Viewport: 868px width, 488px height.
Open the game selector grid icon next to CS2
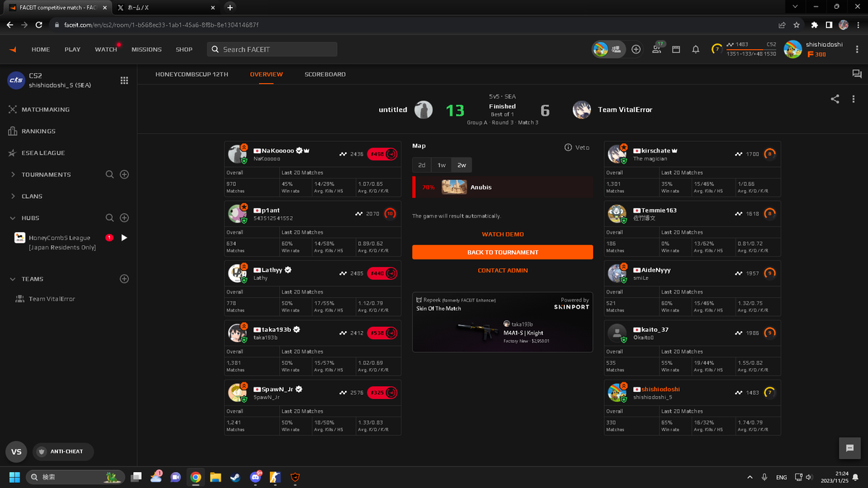coord(124,80)
